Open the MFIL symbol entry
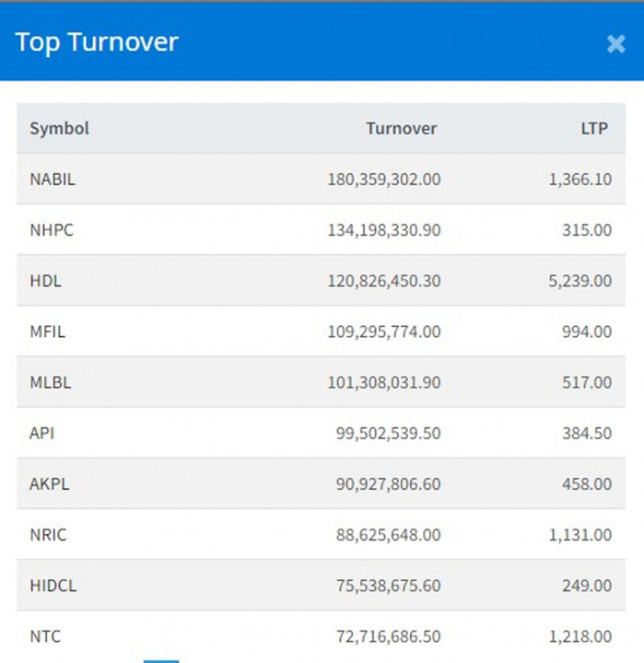Screen dimensions: 644x663 [48, 331]
